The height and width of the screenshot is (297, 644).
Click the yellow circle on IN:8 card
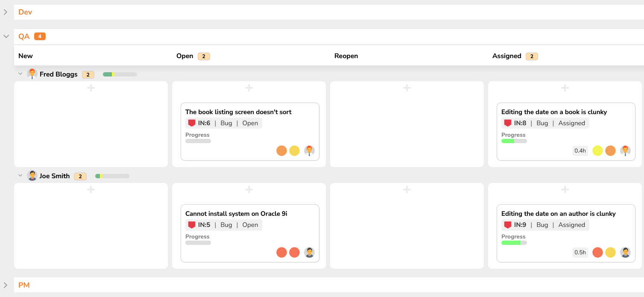coord(597,150)
